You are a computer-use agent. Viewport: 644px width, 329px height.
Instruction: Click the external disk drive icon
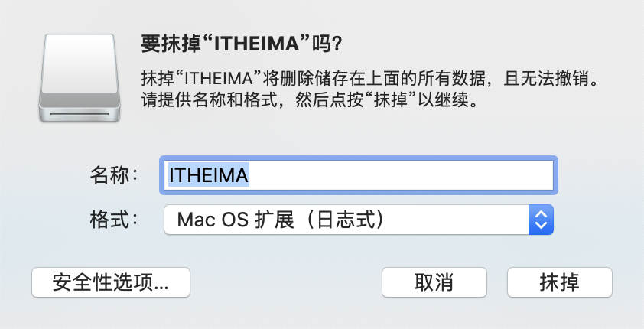[x=80, y=77]
